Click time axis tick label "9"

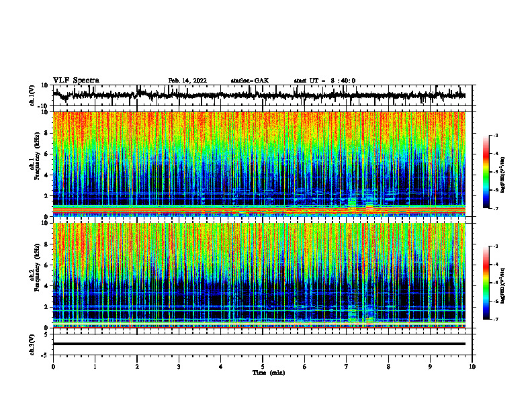tap(430, 367)
